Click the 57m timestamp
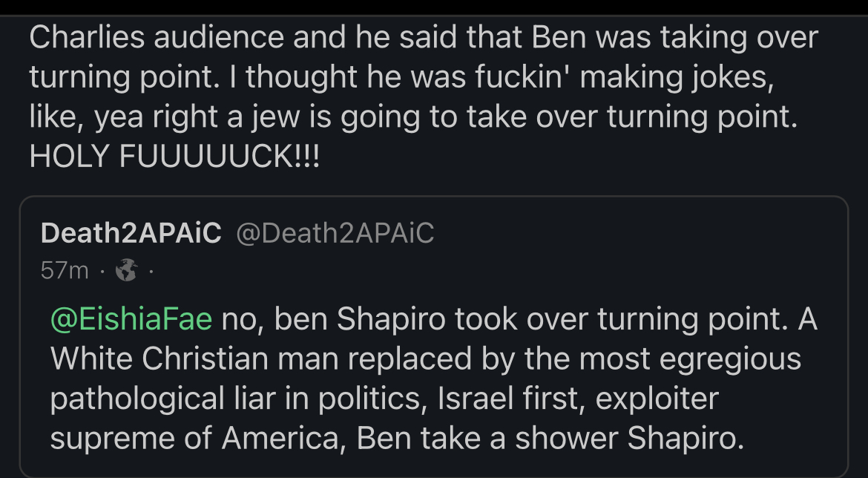Image resolution: width=868 pixels, height=478 pixels. tap(65, 271)
